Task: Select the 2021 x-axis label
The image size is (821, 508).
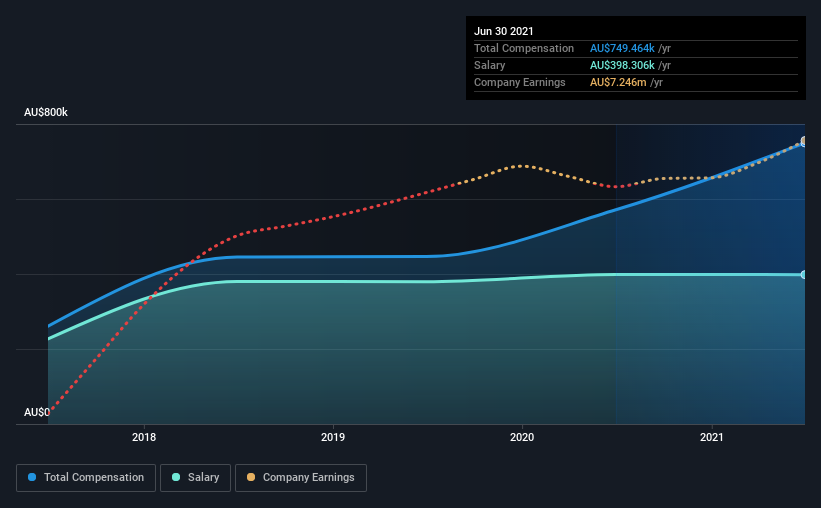Action: click(x=712, y=437)
